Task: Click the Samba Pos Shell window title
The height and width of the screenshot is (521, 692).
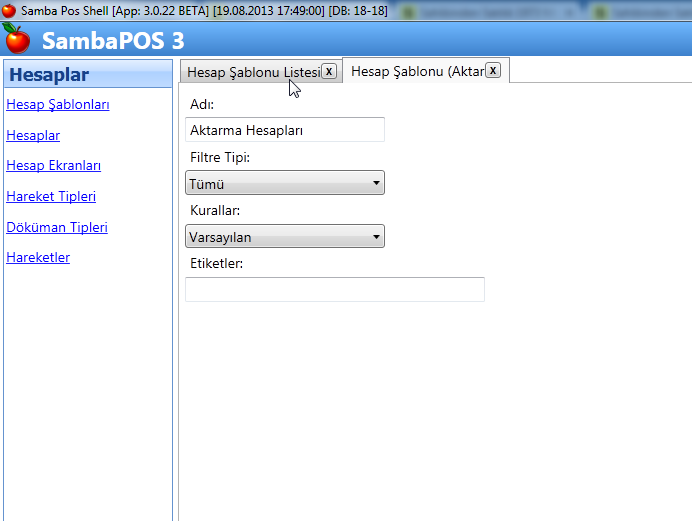Action: click(204, 11)
